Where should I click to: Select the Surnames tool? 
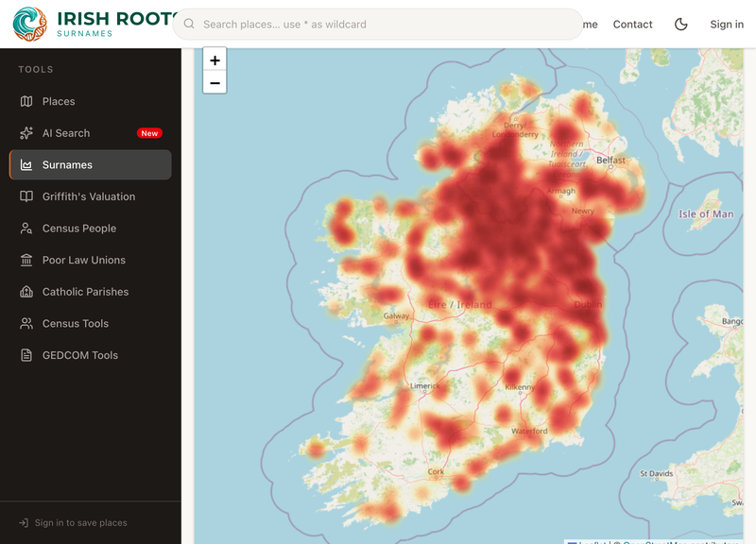[91, 164]
